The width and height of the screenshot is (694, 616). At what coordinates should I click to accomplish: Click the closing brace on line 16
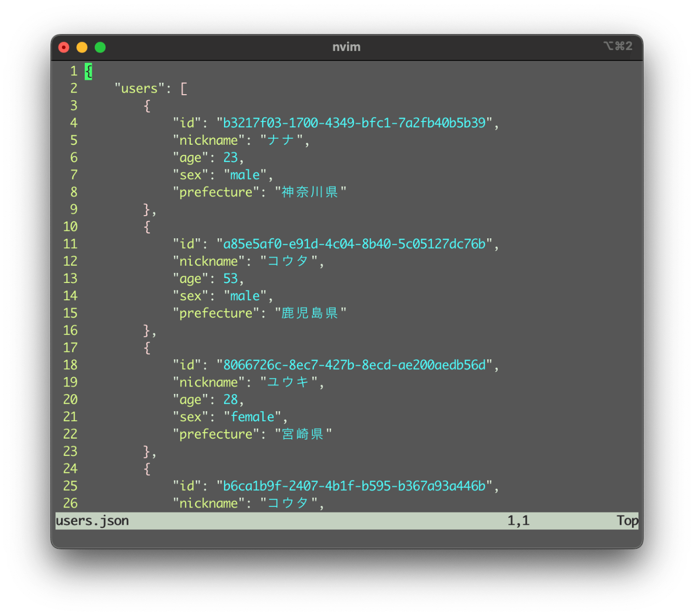(147, 331)
